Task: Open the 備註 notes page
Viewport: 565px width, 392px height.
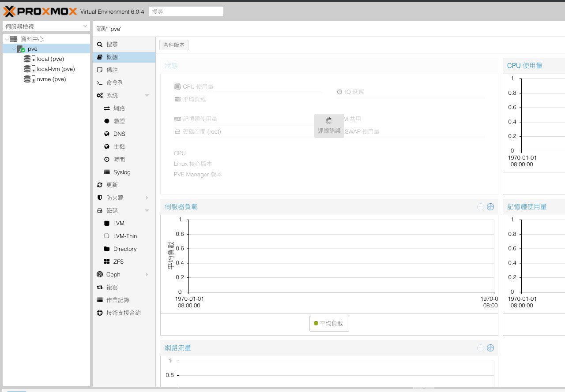Action: (x=124, y=70)
